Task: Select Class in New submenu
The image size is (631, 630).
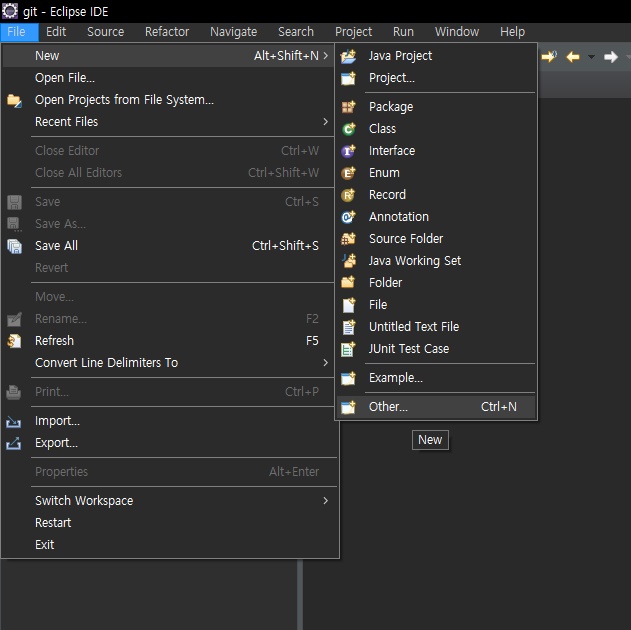Action: (436, 129)
